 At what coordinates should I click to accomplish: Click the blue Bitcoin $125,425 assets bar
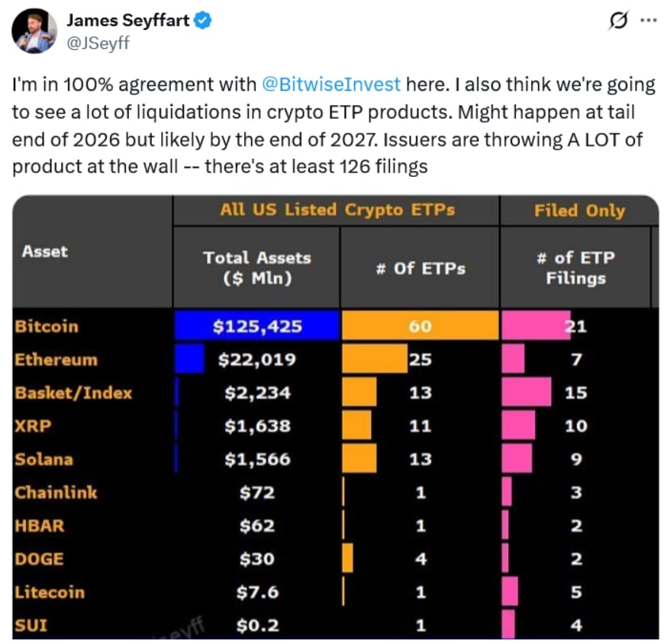point(256,327)
